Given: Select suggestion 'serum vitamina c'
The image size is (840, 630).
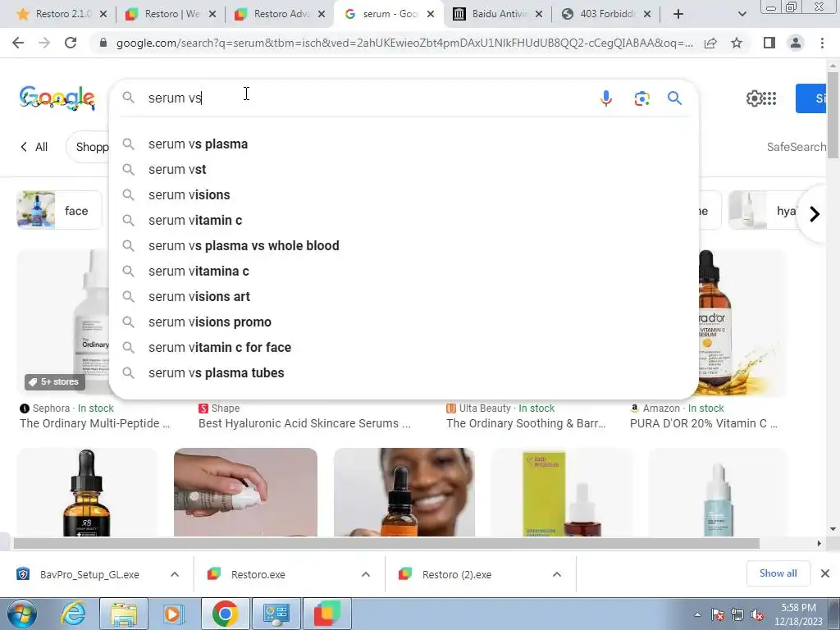Looking at the screenshot, I should pyautogui.click(x=404, y=271).
